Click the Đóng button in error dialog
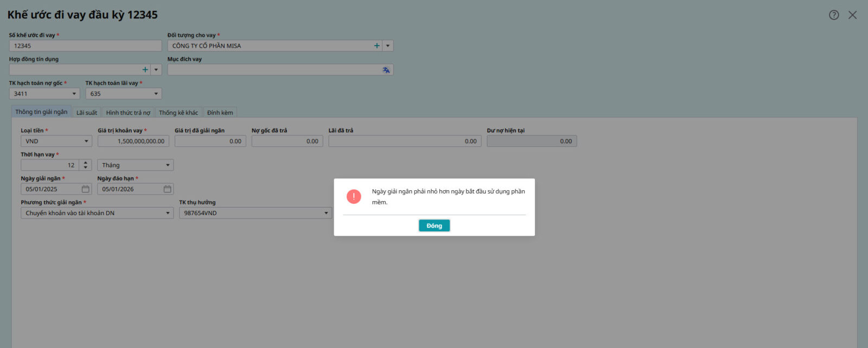The width and height of the screenshot is (868, 348). pos(434,225)
